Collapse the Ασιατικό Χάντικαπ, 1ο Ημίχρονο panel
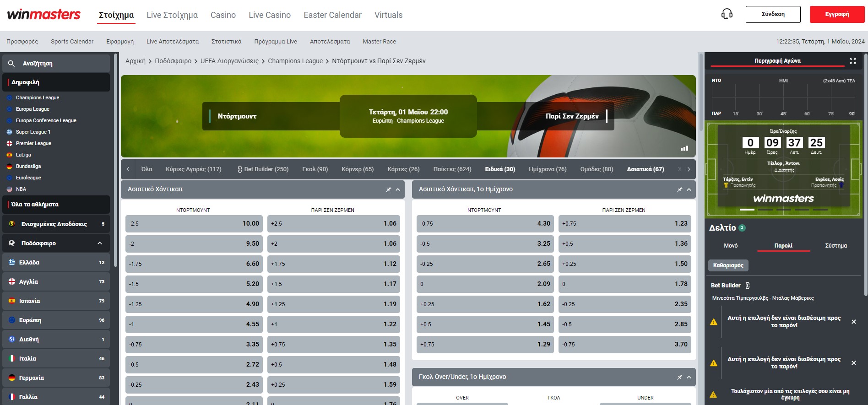 tap(689, 189)
